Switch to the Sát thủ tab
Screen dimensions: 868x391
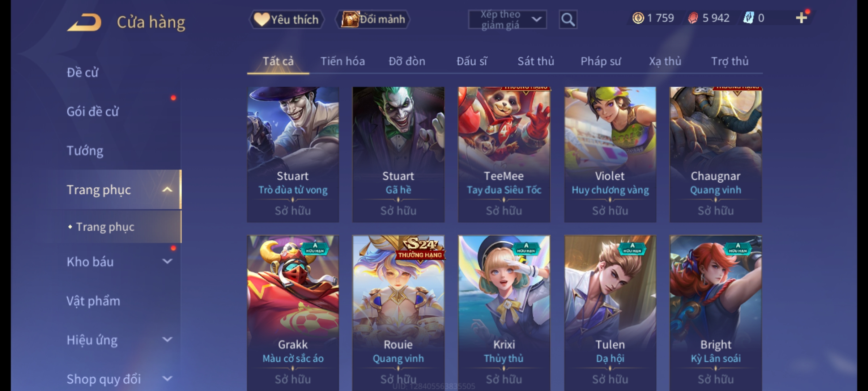point(536,61)
